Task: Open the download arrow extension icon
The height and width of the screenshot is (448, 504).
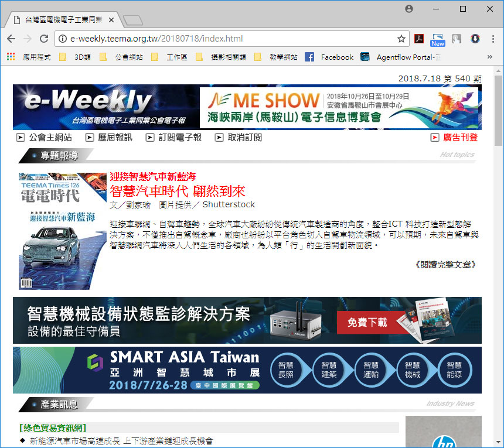Action: tap(475, 39)
